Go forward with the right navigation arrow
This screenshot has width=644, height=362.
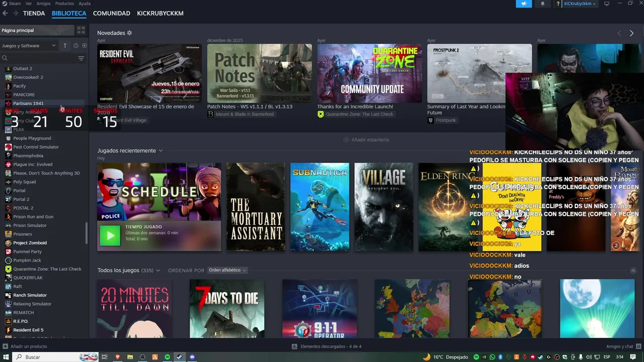(x=16, y=13)
